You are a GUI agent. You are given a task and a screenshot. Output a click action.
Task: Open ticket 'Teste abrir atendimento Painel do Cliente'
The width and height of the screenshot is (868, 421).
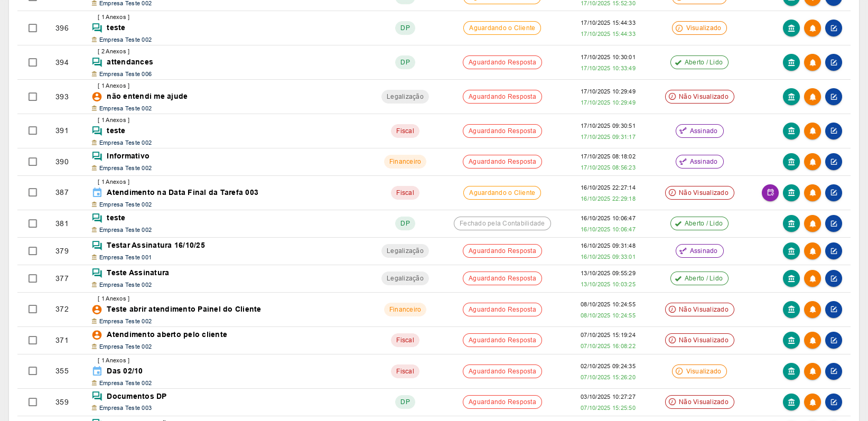coord(183,309)
